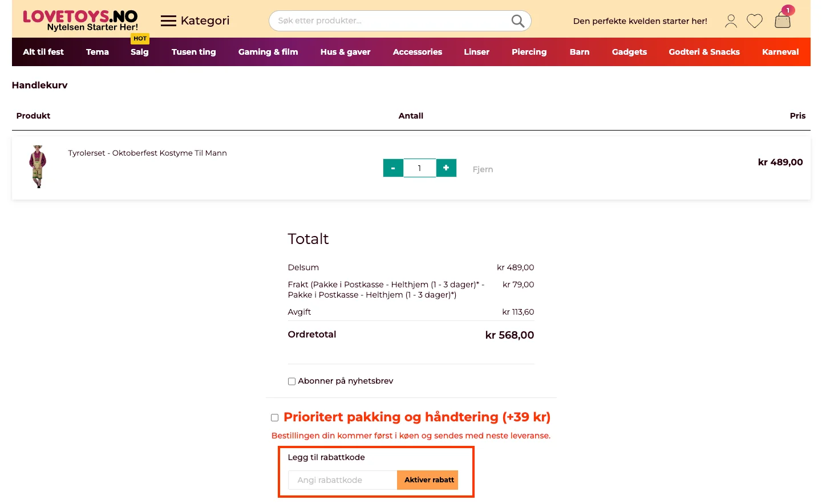Screen dimensions: 830x504
Task: Open the wishlist heart icon
Action: click(755, 21)
